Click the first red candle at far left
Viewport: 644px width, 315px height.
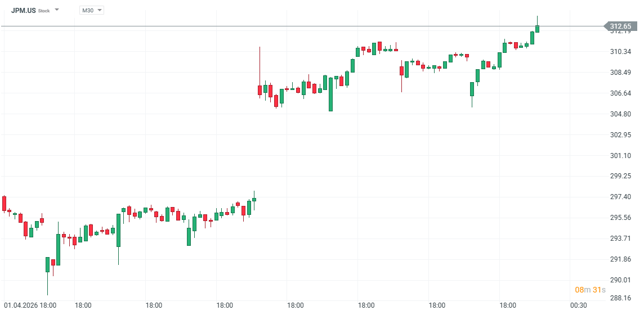point(4,203)
